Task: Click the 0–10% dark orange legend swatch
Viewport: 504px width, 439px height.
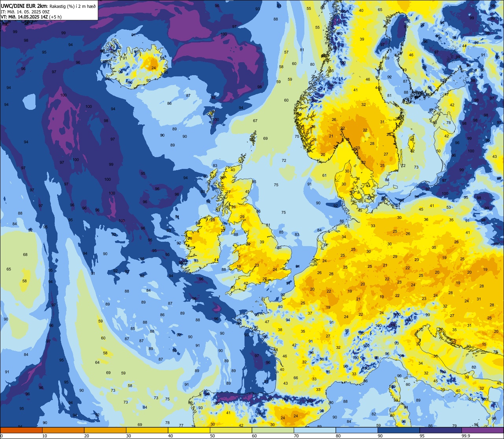Action: tap(21, 430)
